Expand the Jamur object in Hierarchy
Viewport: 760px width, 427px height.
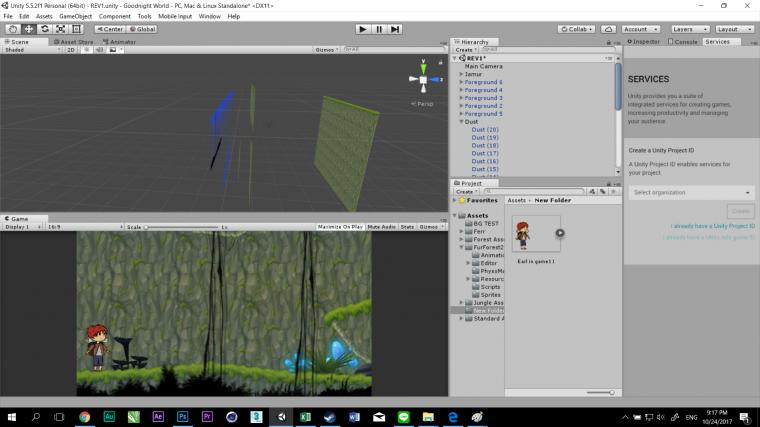[x=461, y=74]
